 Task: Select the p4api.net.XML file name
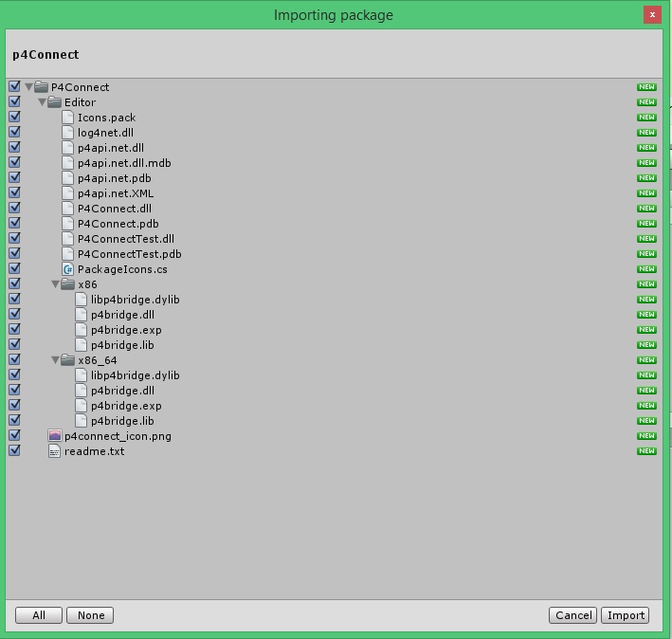116,193
